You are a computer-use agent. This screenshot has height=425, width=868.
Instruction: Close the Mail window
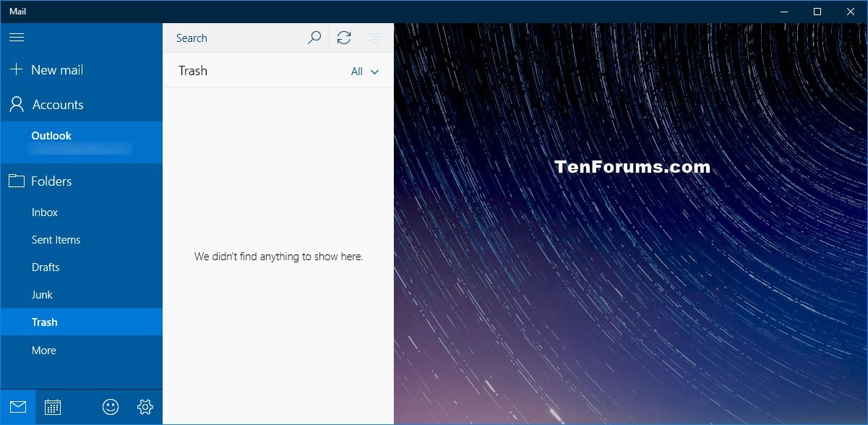(851, 11)
